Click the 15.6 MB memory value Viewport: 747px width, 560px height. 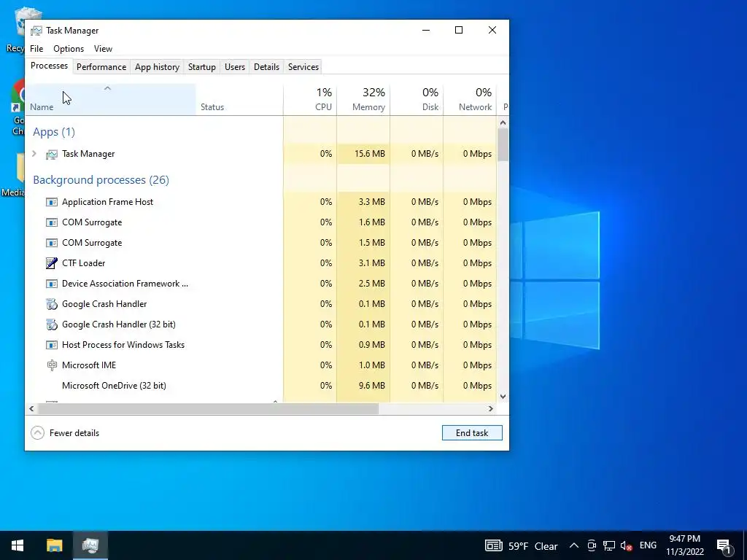[x=370, y=154]
